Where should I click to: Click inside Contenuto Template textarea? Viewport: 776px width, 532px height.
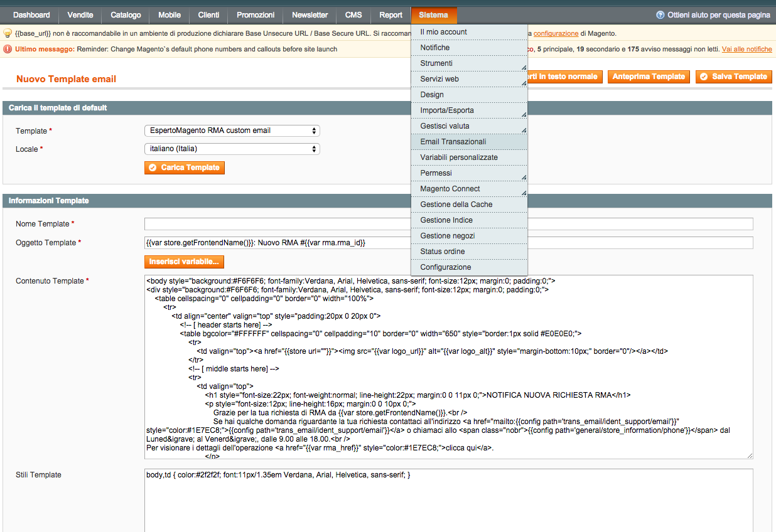[x=449, y=367]
